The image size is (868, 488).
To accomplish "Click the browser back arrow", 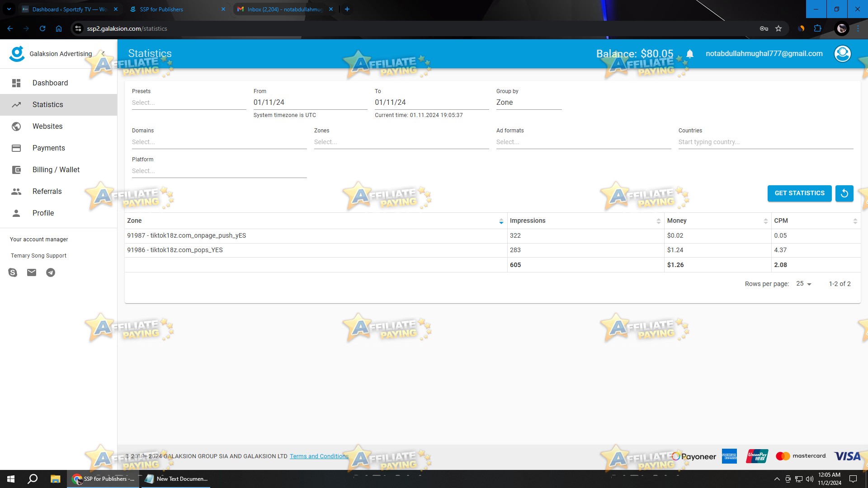I will [x=10, y=28].
